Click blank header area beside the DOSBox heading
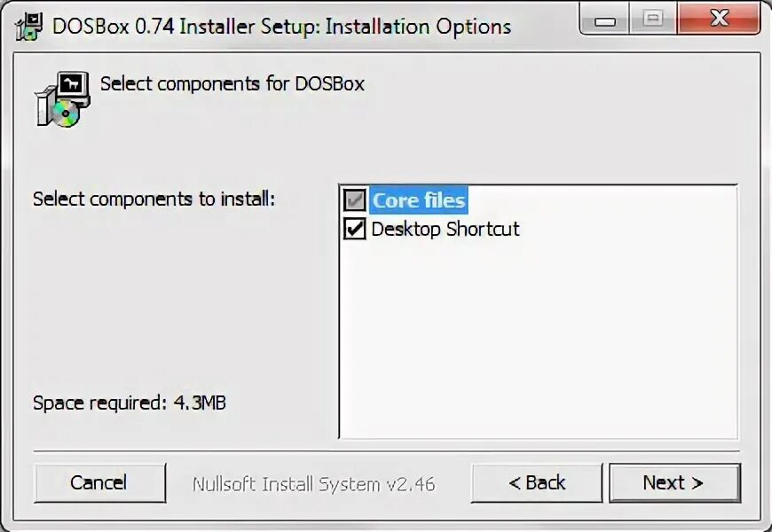This screenshot has height=532, width=772. (551, 98)
